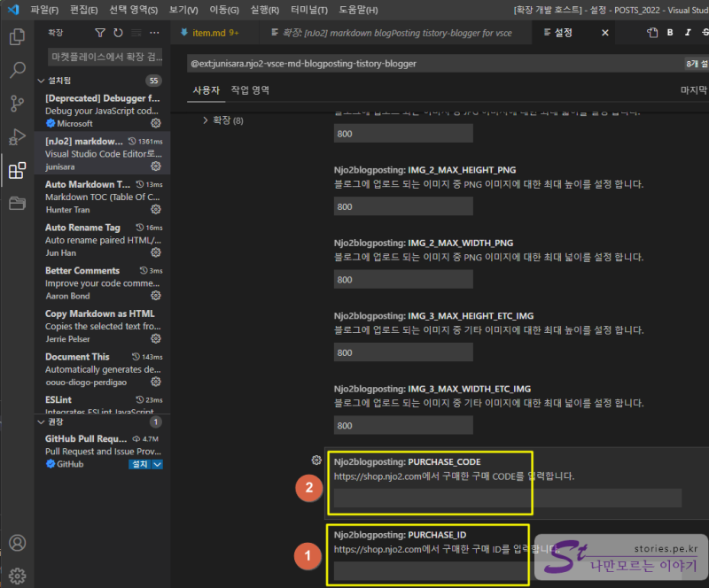
Task: Click IMG_2_MAX_HEIGHT_PNG value field
Action: pyautogui.click(x=403, y=206)
